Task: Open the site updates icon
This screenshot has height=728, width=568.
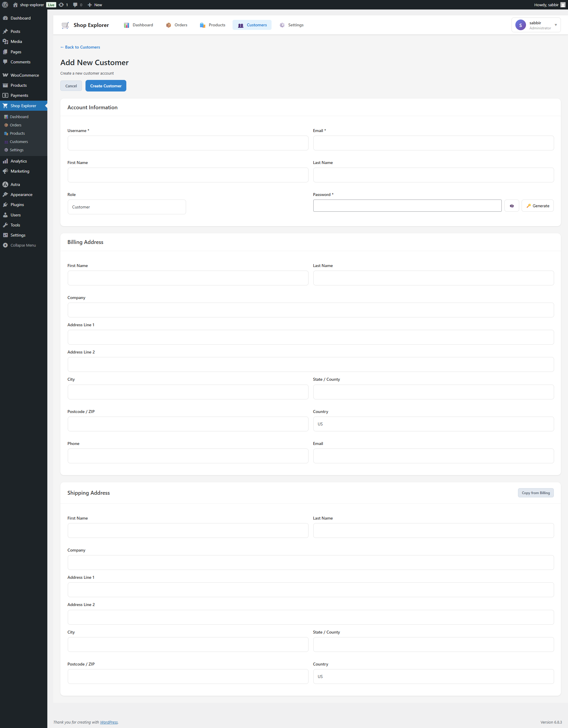Action: tap(62, 5)
